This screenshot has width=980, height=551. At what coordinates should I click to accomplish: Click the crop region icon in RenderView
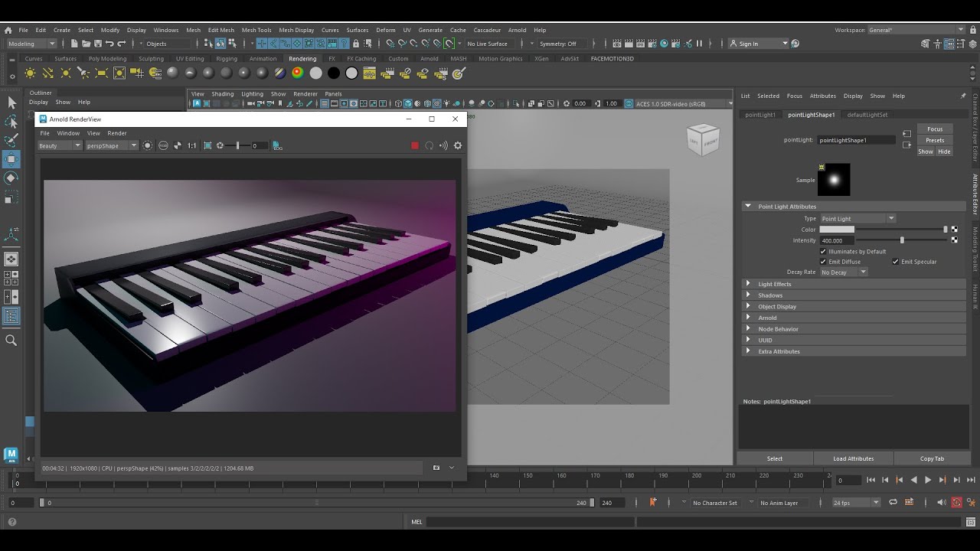click(207, 145)
